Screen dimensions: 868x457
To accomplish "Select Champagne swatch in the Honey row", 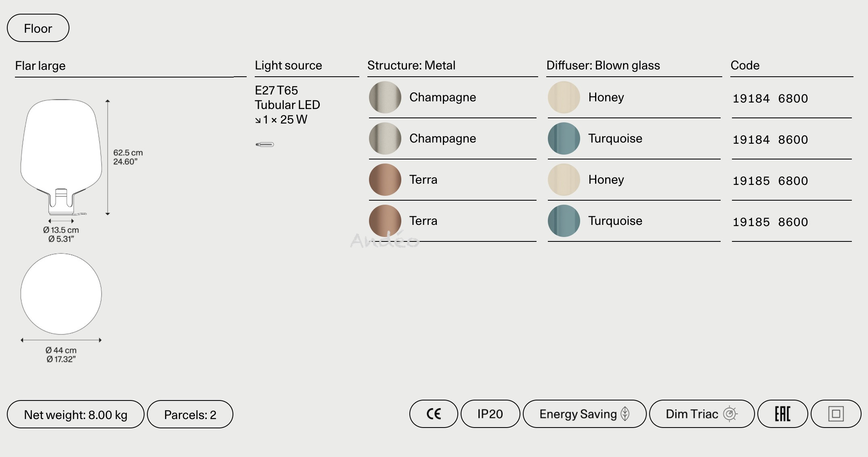I will 385,97.
